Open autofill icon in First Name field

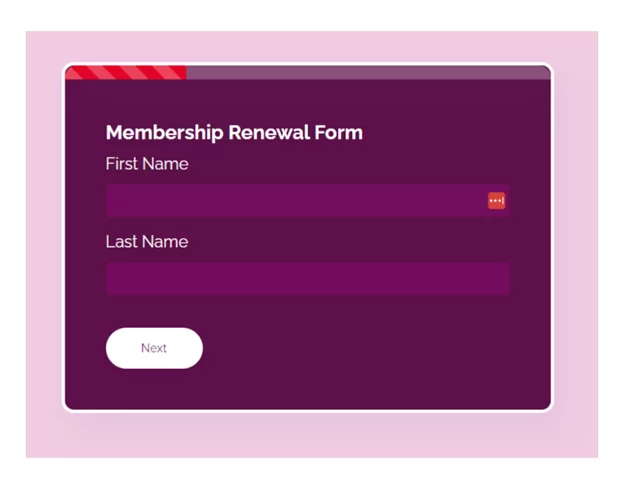(496, 201)
